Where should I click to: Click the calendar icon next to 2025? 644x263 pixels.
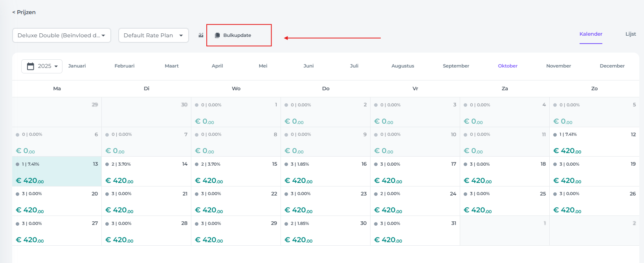pyautogui.click(x=31, y=66)
